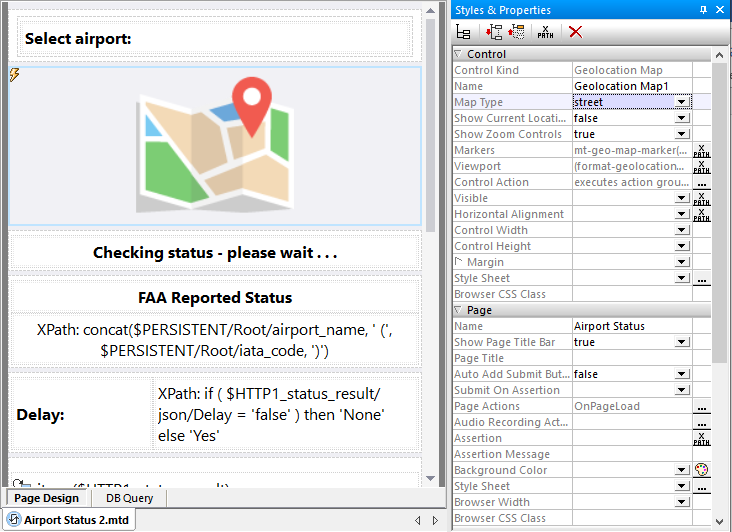This screenshot has width=732, height=532.
Task: Open the Show Zoom Controls dropdown
Action: pos(682,134)
